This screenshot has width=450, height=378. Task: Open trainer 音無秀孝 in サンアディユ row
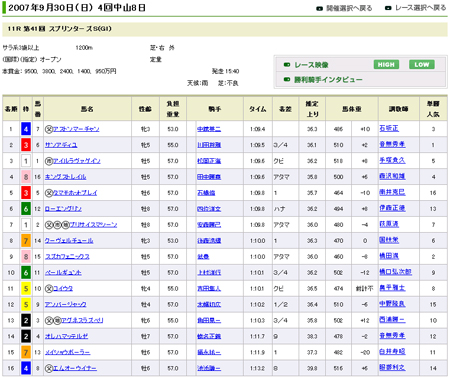[392, 144]
